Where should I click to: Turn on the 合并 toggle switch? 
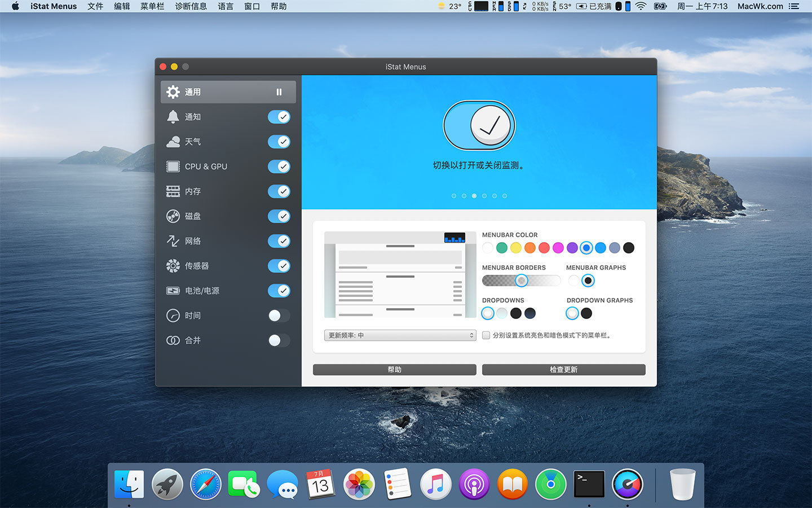[x=279, y=340]
